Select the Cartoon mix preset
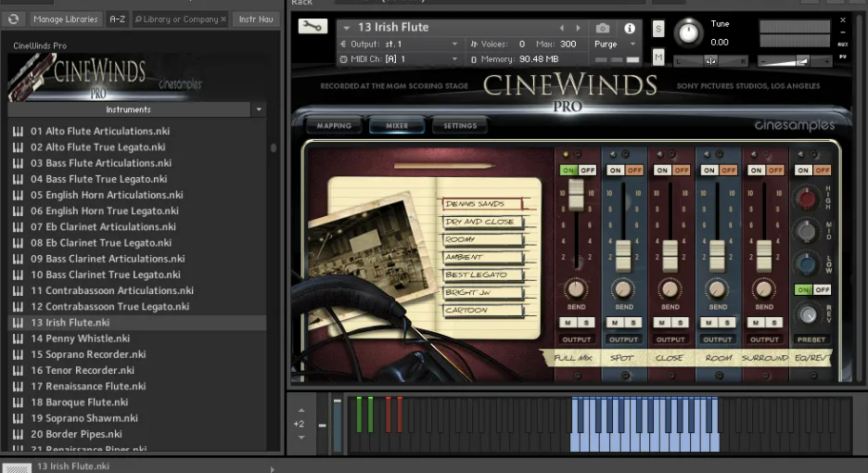The width and height of the screenshot is (868, 473). 483,310
